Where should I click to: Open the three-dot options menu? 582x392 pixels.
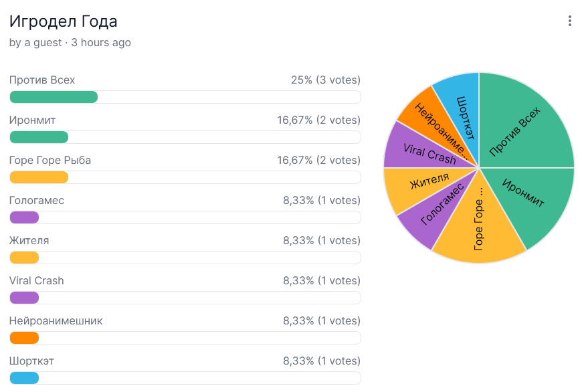pos(570,21)
